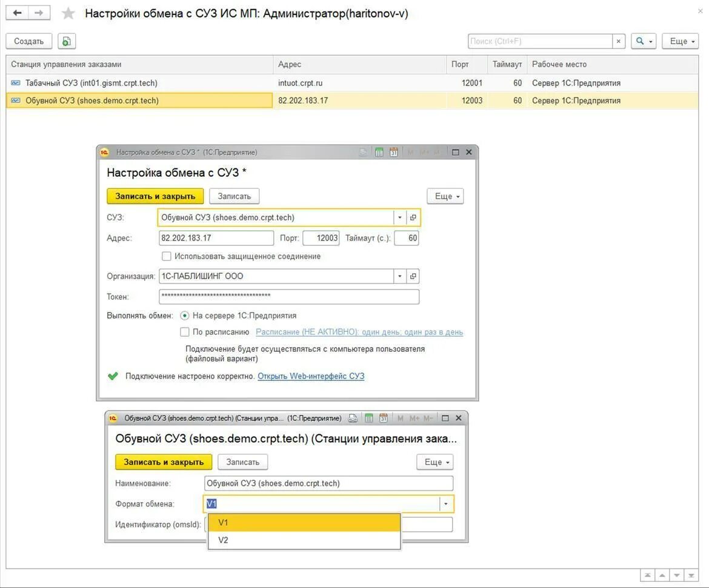Enable Использовать защищенное соединение checkbox
Screen dimensions: 709x588
click(x=167, y=256)
